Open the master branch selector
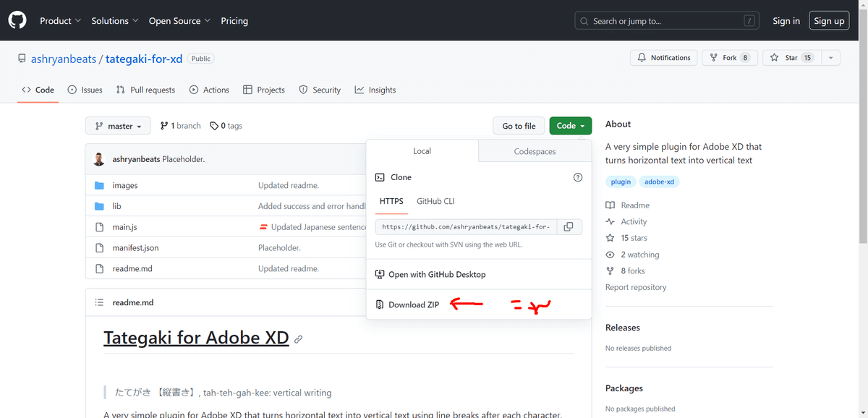Image resolution: width=868 pixels, height=418 pixels. pyautogui.click(x=118, y=126)
